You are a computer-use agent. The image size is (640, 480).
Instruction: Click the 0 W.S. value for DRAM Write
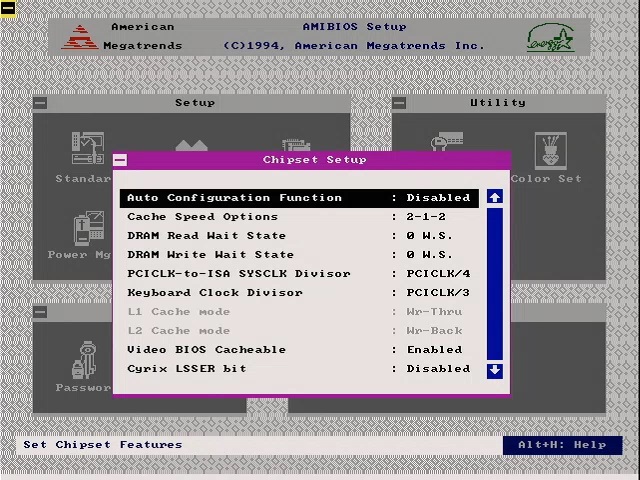(x=429, y=255)
